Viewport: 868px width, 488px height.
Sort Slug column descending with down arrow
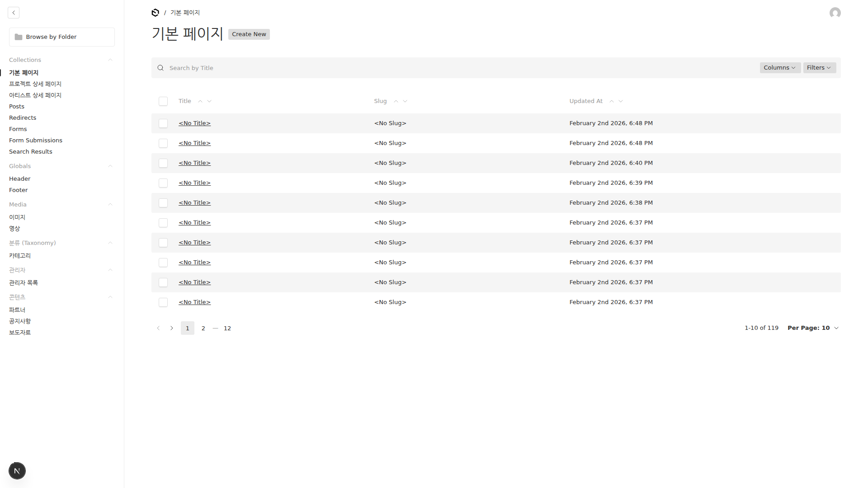tap(405, 101)
